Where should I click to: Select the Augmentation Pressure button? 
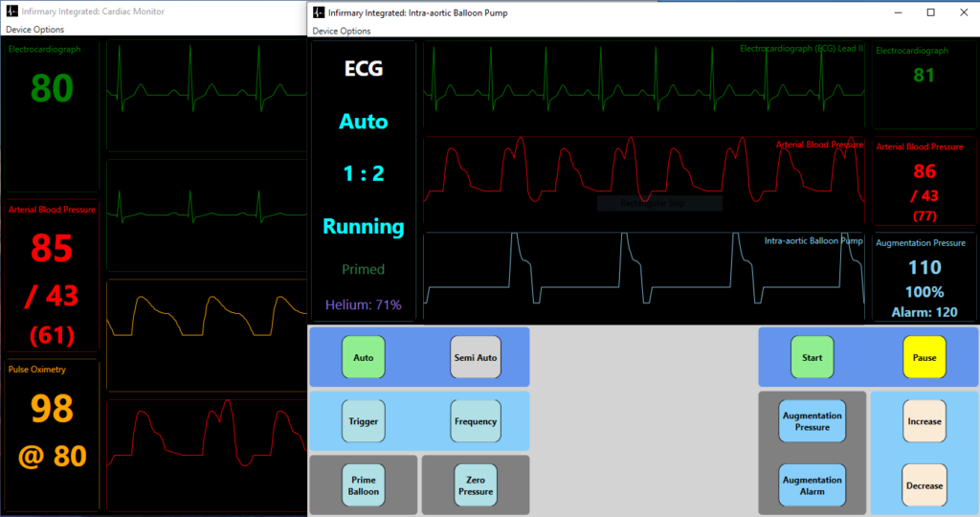click(x=812, y=421)
